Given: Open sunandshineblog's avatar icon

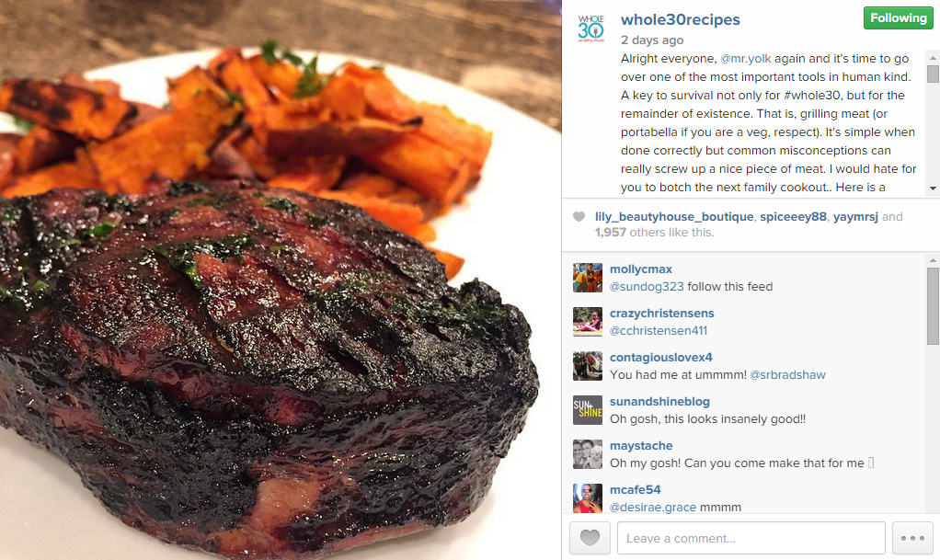Looking at the screenshot, I should [x=588, y=410].
